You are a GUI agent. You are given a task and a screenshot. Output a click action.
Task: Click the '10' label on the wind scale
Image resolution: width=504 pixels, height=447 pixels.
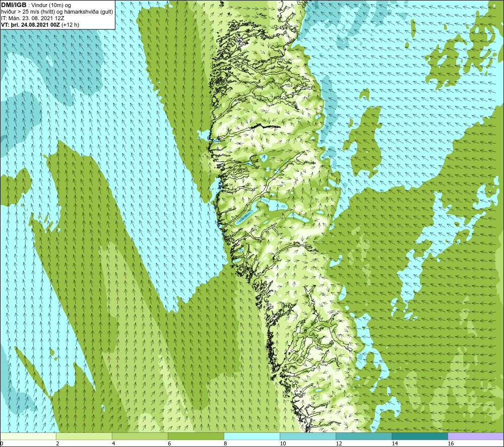(x=283, y=444)
